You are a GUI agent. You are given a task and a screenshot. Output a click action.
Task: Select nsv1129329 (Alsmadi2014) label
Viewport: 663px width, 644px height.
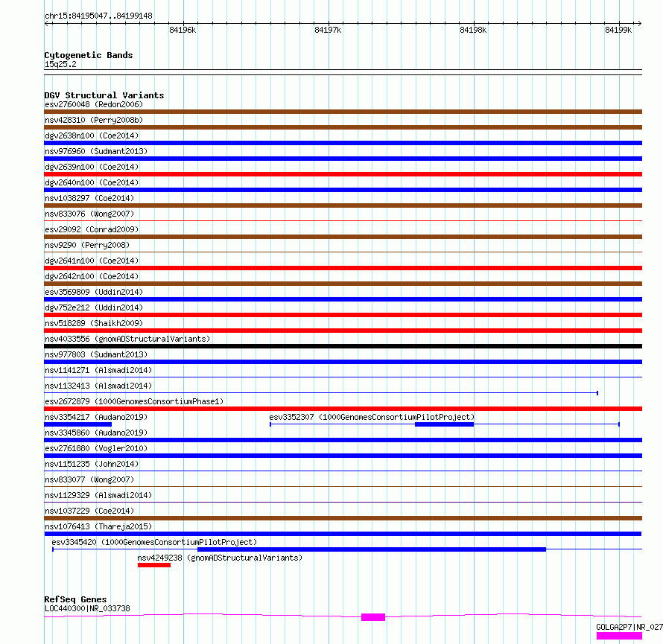click(x=98, y=495)
